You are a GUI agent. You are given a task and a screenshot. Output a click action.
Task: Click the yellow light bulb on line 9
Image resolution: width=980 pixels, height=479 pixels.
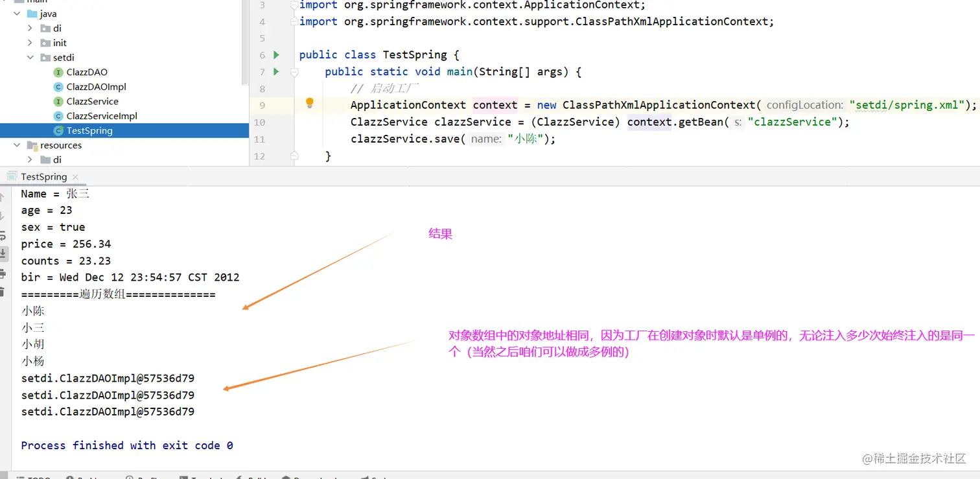coord(310,103)
